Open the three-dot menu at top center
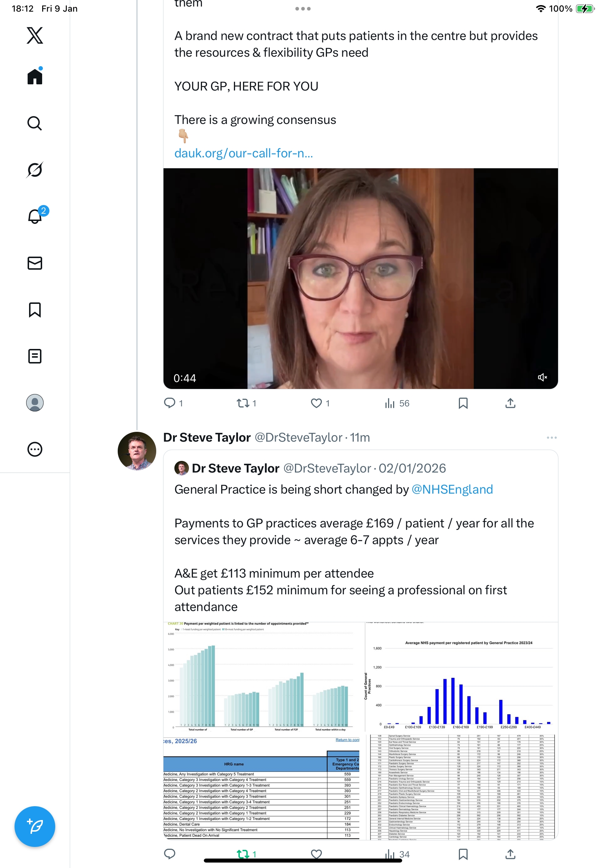 point(303,9)
